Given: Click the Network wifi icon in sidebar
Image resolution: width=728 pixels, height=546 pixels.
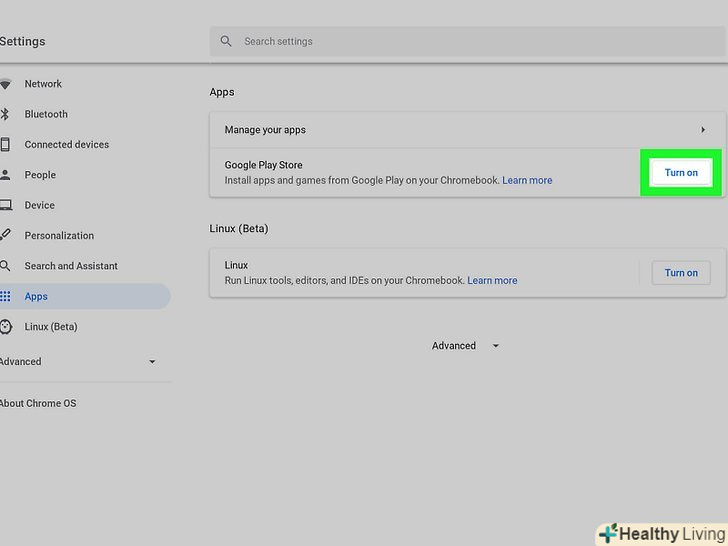Looking at the screenshot, I should point(5,84).
